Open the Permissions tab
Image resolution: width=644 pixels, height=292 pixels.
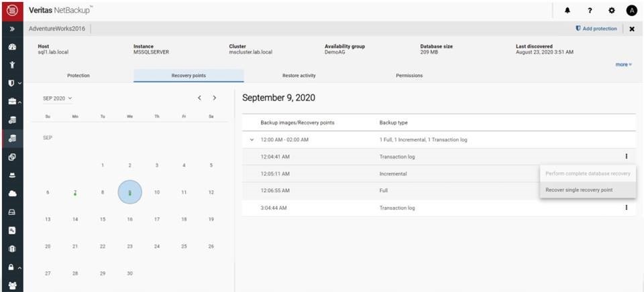[409, 76]
